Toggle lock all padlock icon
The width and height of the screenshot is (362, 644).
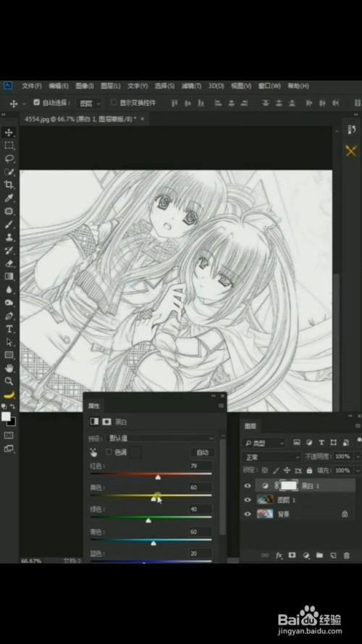click(x=309, y=470)
